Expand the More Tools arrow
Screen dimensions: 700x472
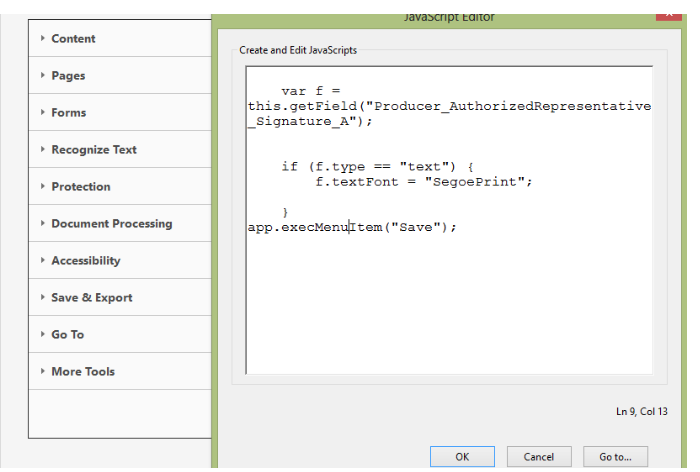click(43, 371)
